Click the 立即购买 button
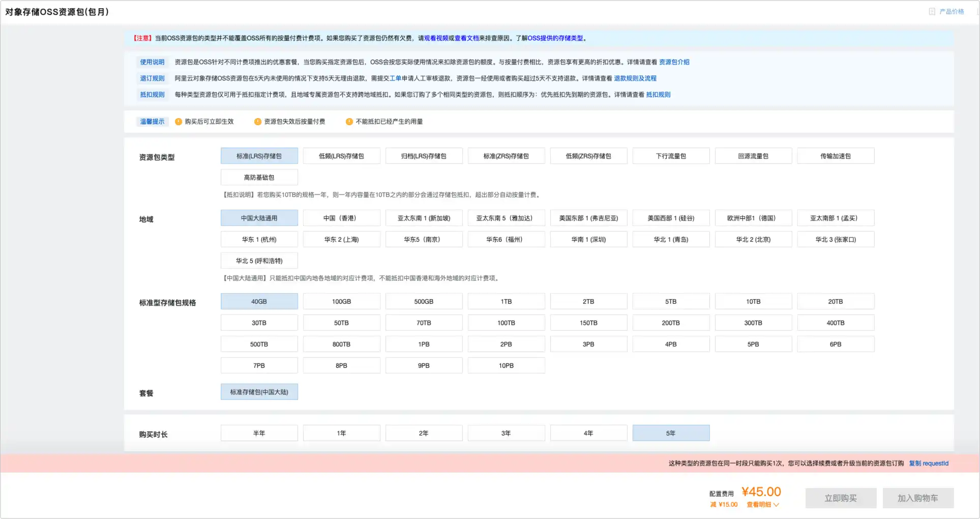Viewport: 980px width, 519px height. point(841,498)
